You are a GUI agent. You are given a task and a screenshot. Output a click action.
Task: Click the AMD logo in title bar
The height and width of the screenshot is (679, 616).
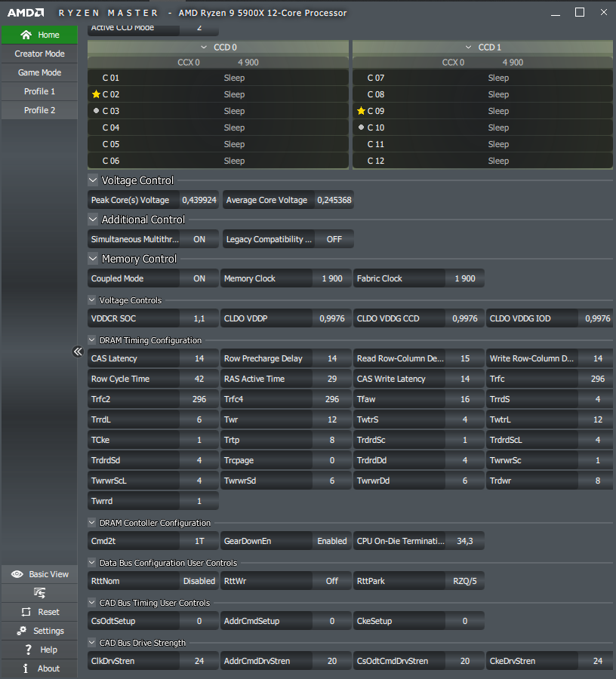(x=26, y=13)
